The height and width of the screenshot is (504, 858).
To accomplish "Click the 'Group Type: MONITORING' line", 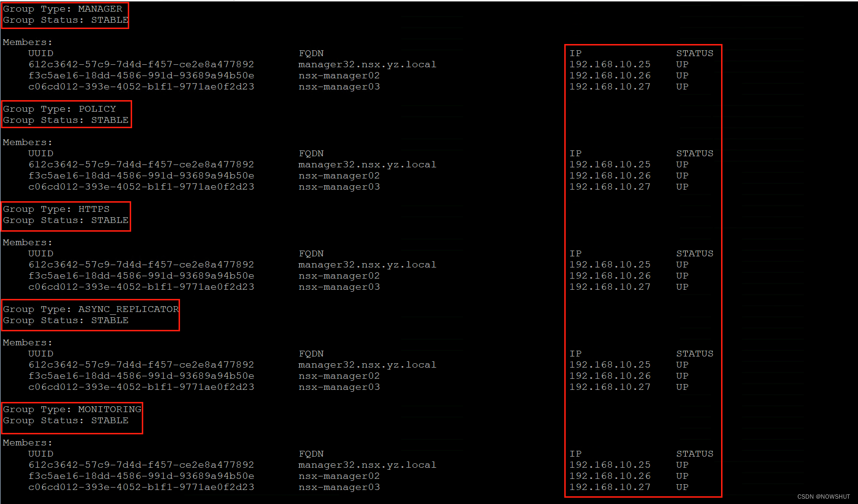I will (72, 409).
